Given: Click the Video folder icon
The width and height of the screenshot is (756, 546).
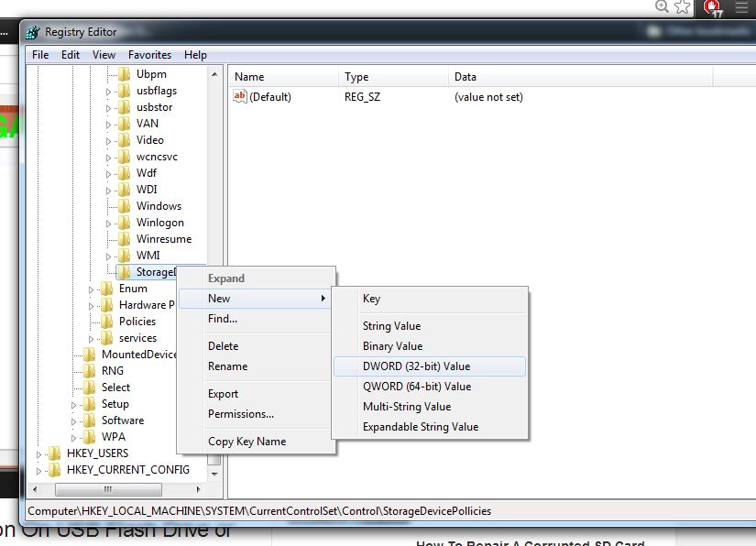Looking at the screenshot, I should (x=125, y=140).
